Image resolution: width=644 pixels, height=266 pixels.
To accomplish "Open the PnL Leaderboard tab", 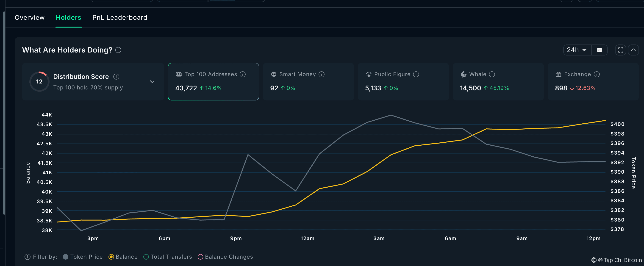I will [x=120, y=17].
